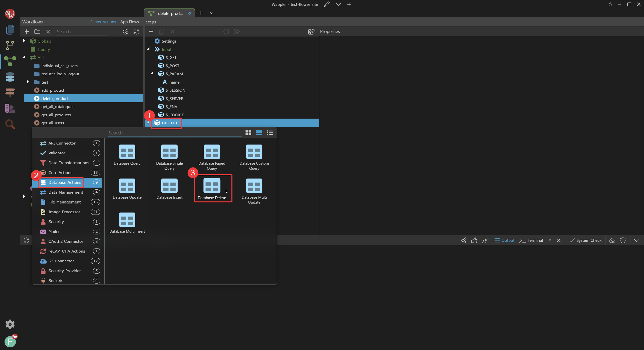Create a new workflow folder
644x350 pixels.
[37, 31]
